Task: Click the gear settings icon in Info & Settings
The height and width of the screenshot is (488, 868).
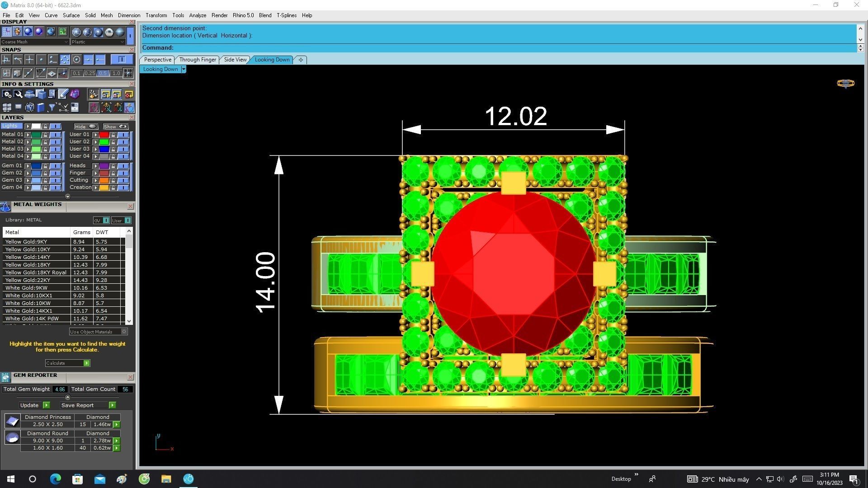Action: (7, 94)
